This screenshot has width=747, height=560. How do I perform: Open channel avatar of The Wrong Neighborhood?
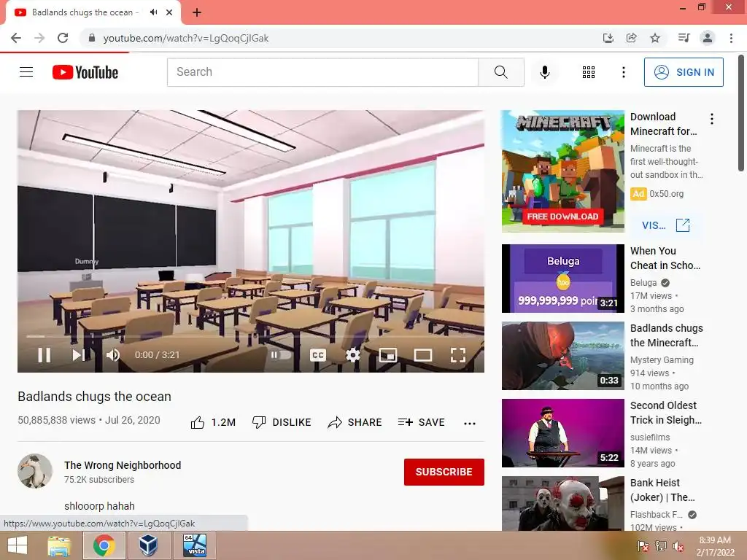click(x=35, y=471)
